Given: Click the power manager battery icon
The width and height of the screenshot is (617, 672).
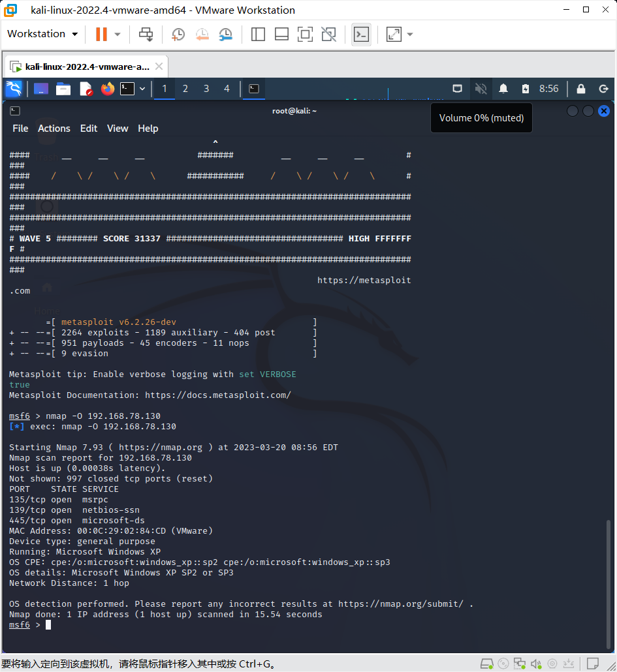Looking at the screenshot, I should (525, 89).
